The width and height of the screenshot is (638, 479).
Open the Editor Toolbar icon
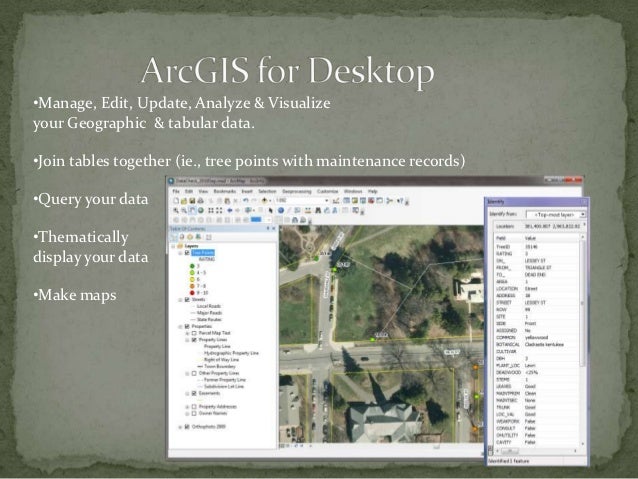coord(336,201)
